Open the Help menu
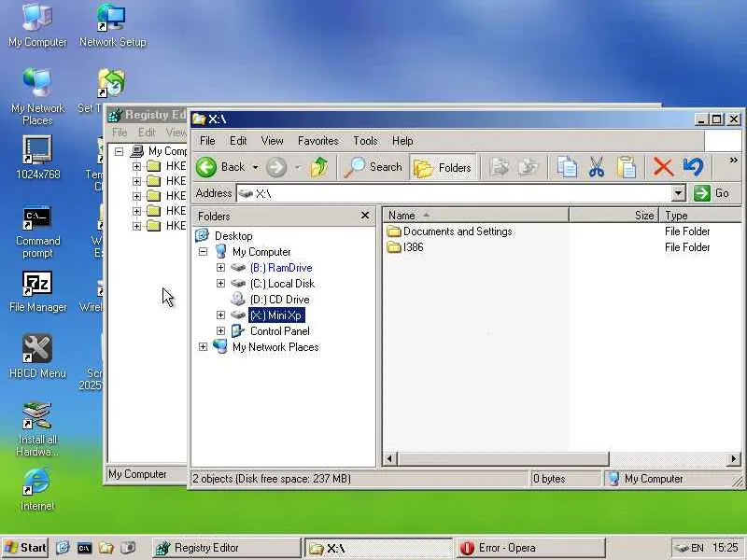Image resolution: width=747 pixels, height=560 pixels. [x=402, y=141]
